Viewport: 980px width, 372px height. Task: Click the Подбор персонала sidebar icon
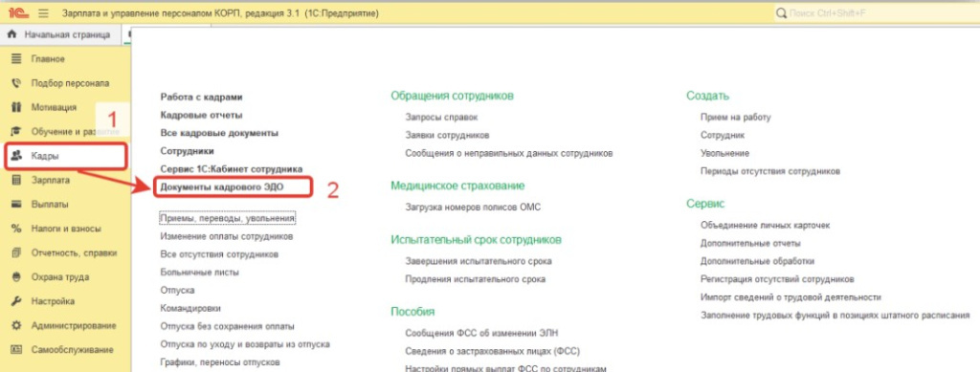pyautogui.click(x=16, y=83)
